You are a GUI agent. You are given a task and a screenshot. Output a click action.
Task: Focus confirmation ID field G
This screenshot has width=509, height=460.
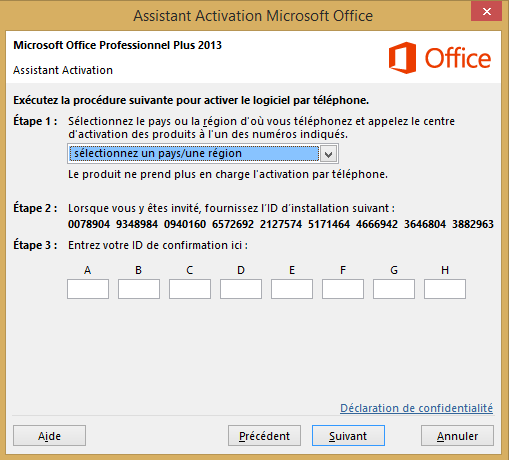point(394,289)
